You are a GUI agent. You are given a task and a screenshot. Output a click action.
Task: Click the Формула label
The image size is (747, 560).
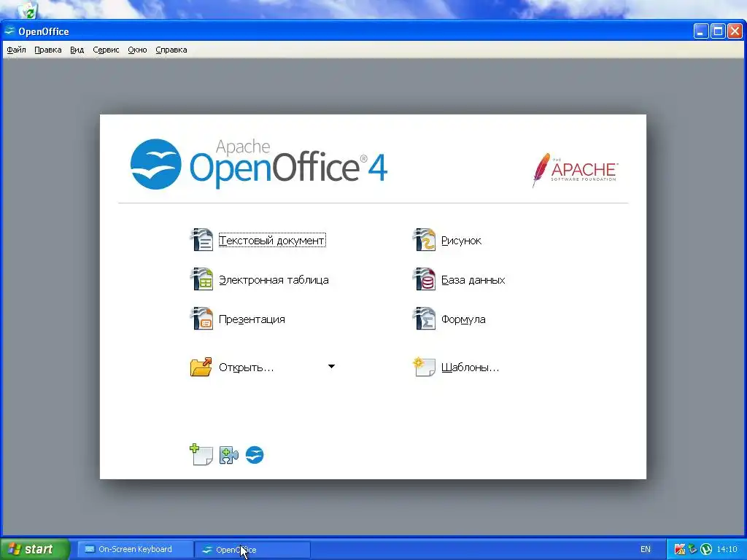point(463,319)
